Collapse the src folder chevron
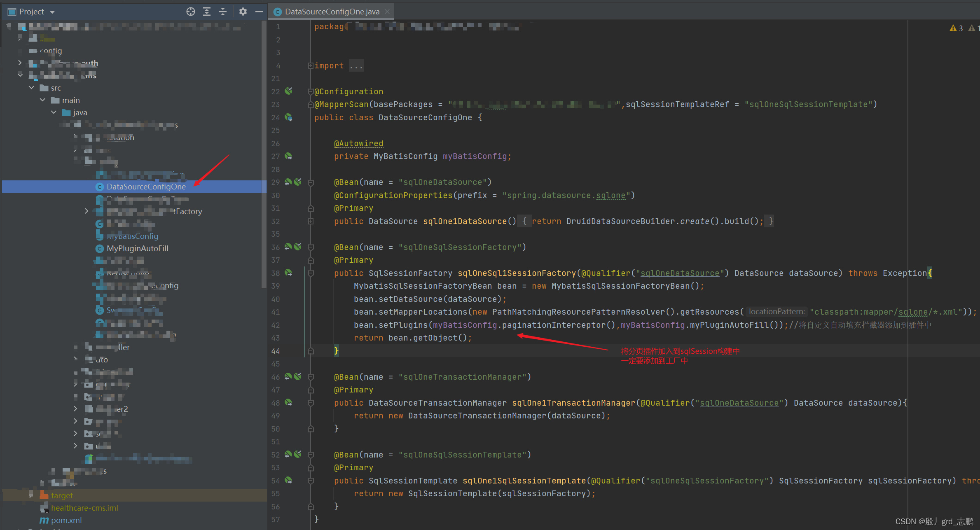 pyautogui.click(x=32, y=88)
